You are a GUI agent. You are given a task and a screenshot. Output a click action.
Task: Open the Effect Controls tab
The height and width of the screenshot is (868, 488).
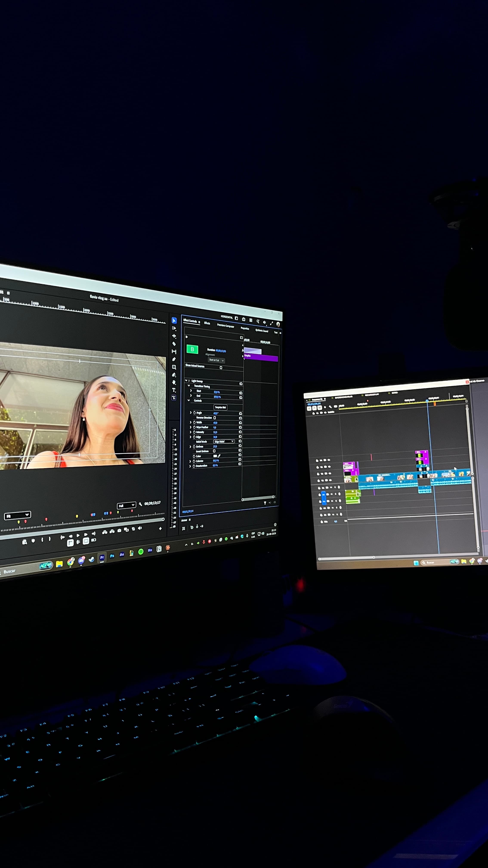pyautogui.click(x=190, y=321)
